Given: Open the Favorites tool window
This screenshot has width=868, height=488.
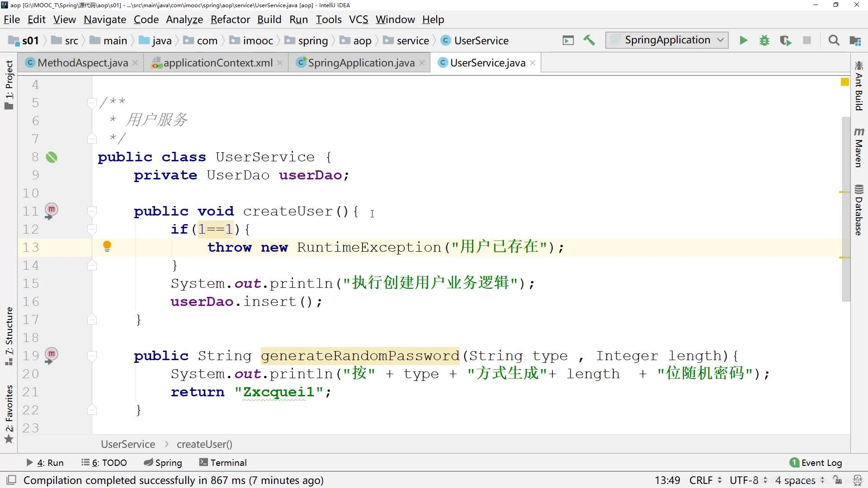Looking at the screenshot, I should click(9, 413).
